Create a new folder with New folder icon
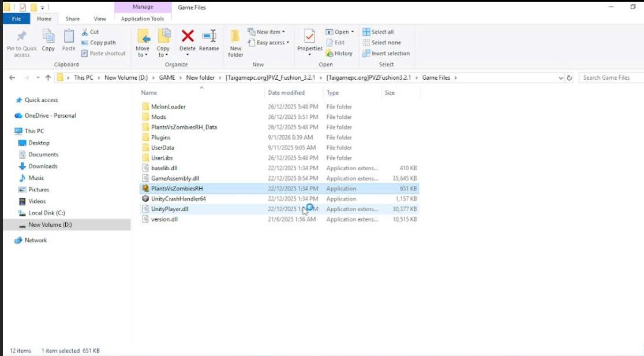The image size is (644, 356). click(235, 37)
